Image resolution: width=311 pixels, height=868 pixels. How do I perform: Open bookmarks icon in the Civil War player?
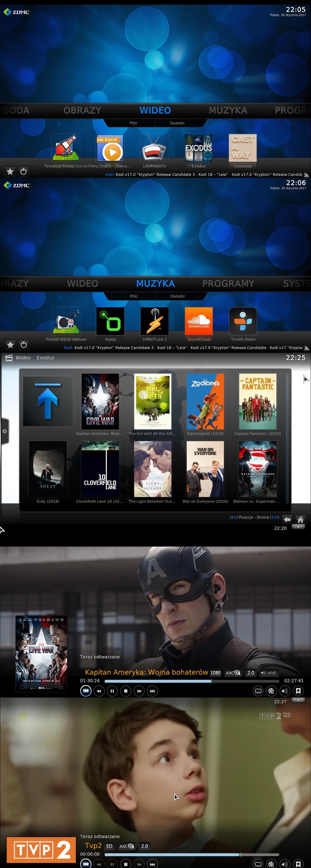click(x=298, y=691)
